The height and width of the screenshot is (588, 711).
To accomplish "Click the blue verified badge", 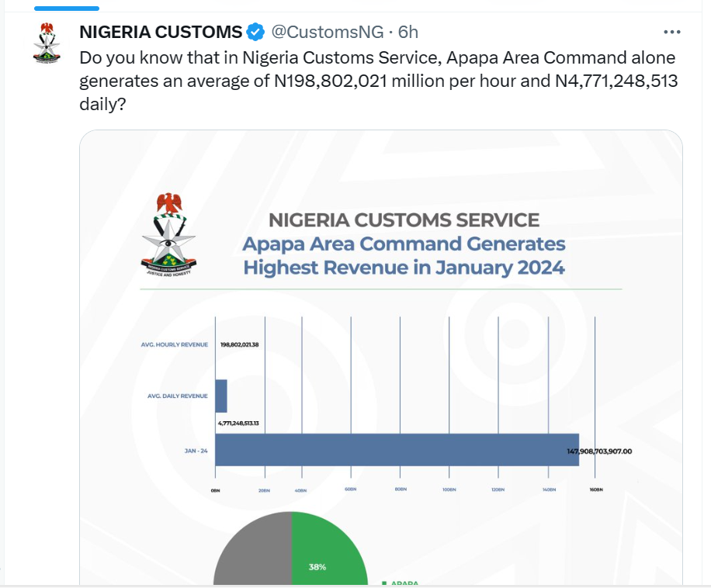I will click(x=255, y=33).
